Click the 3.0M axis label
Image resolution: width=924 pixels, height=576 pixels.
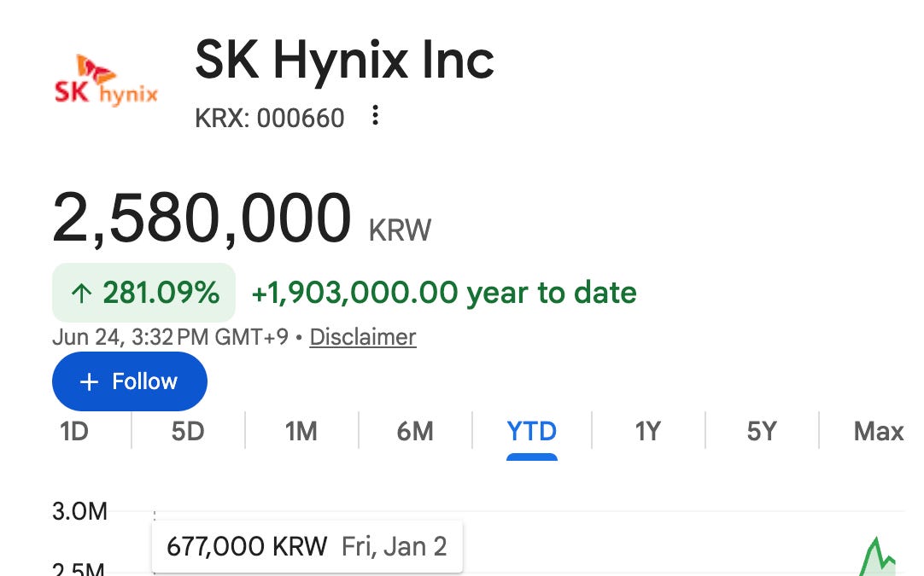80,511
